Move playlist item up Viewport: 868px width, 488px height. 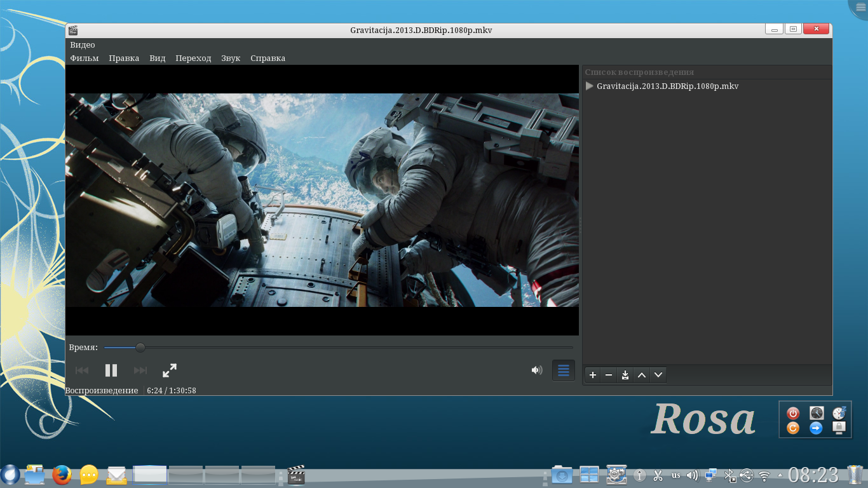coord(642,375)
